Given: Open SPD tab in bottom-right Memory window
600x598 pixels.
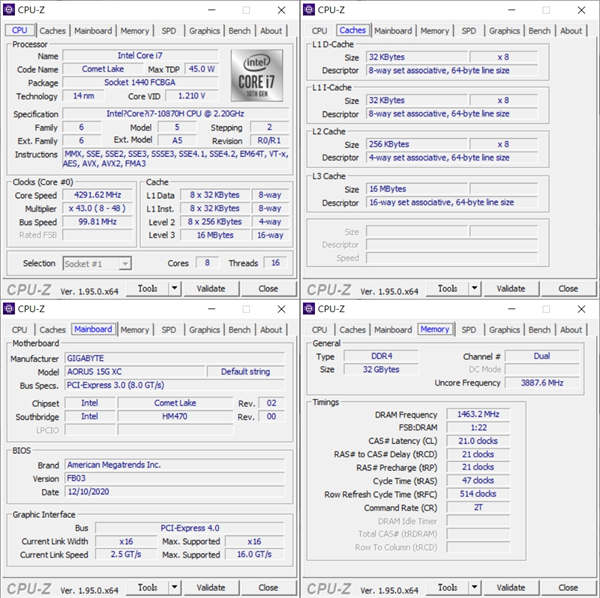Looking at the screenshot, I should click(468, 330).
